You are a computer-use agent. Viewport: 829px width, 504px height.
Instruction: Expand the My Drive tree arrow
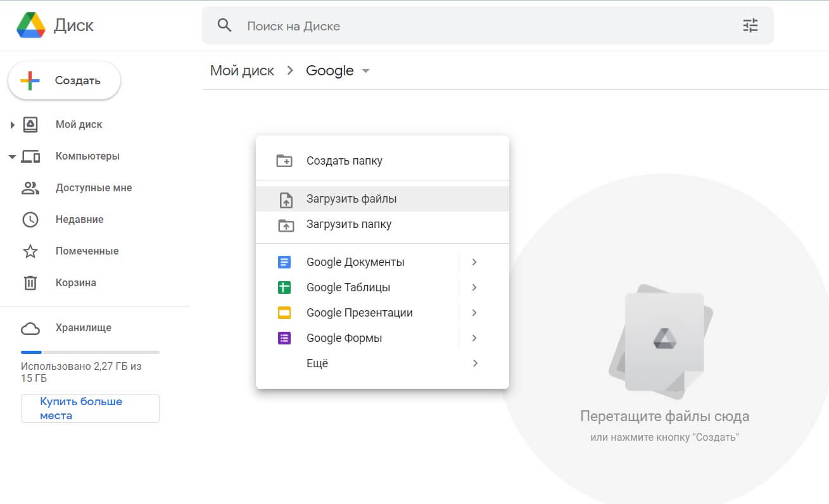(x=13, y=125)
